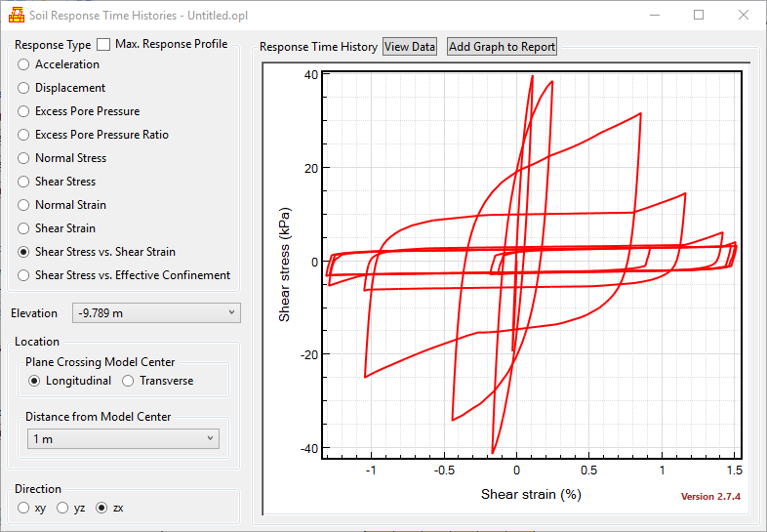
Task: Select Excess Pore Pressure option
Action: point(24,111)
